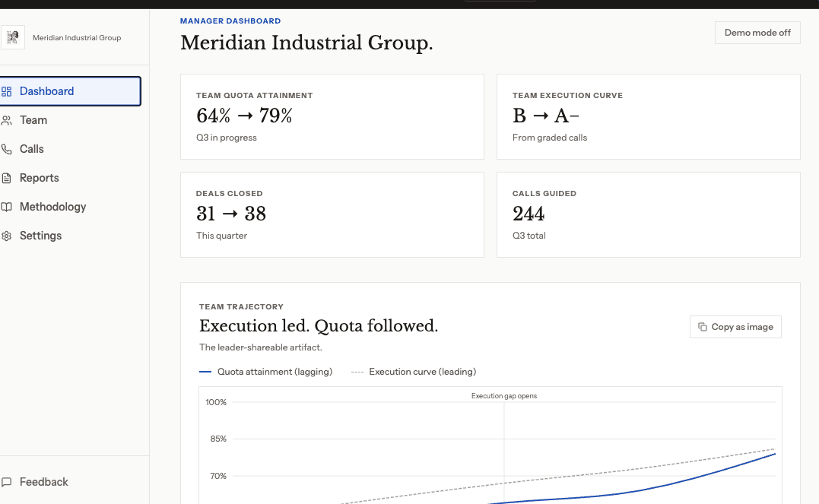Click the Methodology book icon
Viewport: 819px width, 504px height.
(6, 207)
